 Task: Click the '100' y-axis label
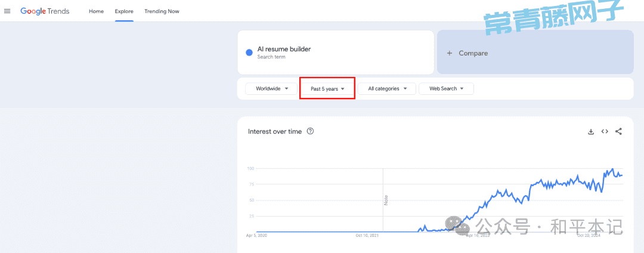coord(250,168)
